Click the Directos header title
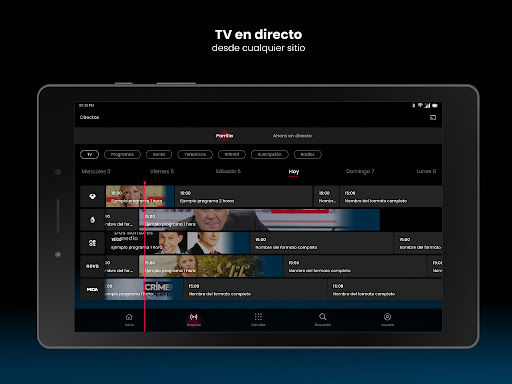This screenshot has height=384, width=512. (x=89, y=117)
